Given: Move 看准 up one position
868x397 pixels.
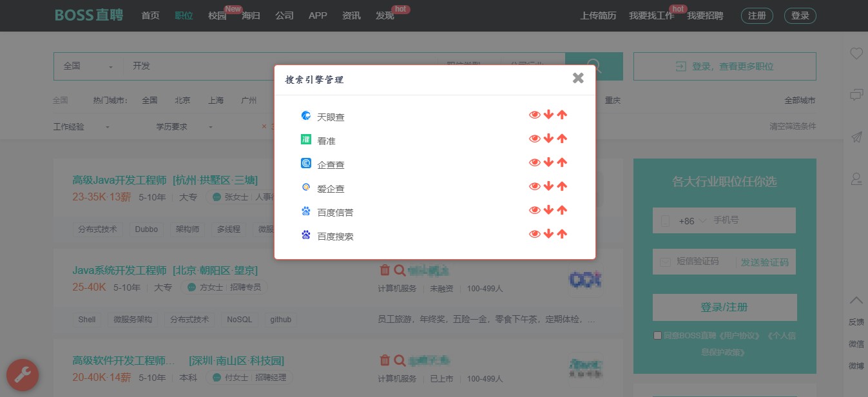Looking at the screenshot, I should click(562, 139).
